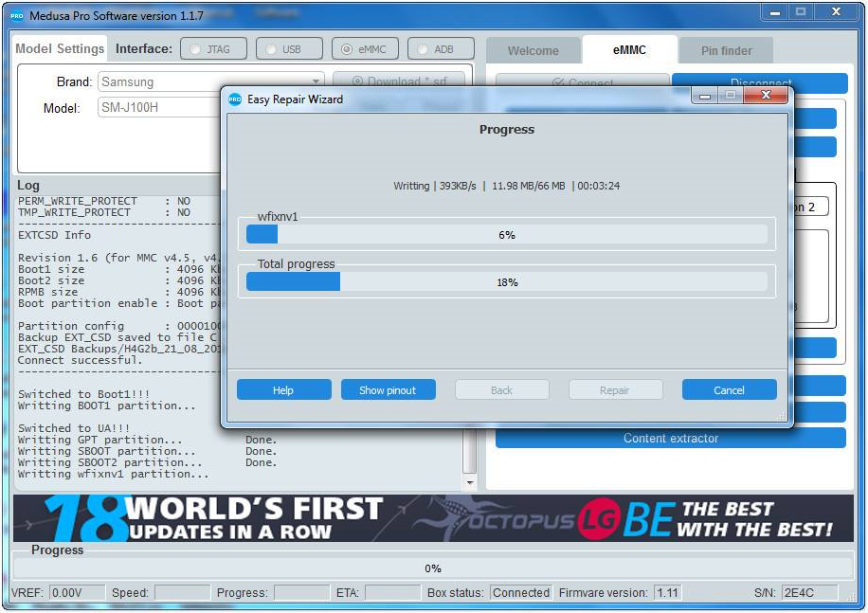Screen dimensions: 868x613
Task: Click the transfer status text '393KB/s'
Action: coord(458,186)
